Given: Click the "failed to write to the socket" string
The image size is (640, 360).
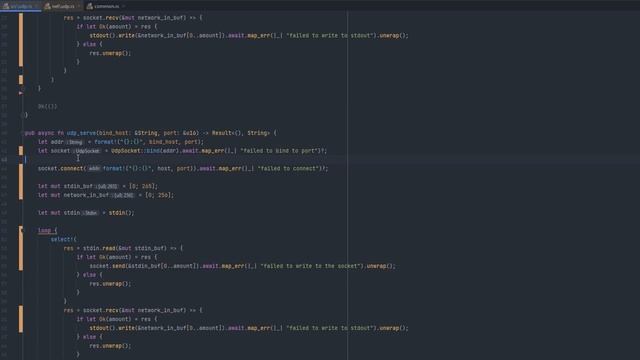Looking at the screenshot, I should coord(310,266).
